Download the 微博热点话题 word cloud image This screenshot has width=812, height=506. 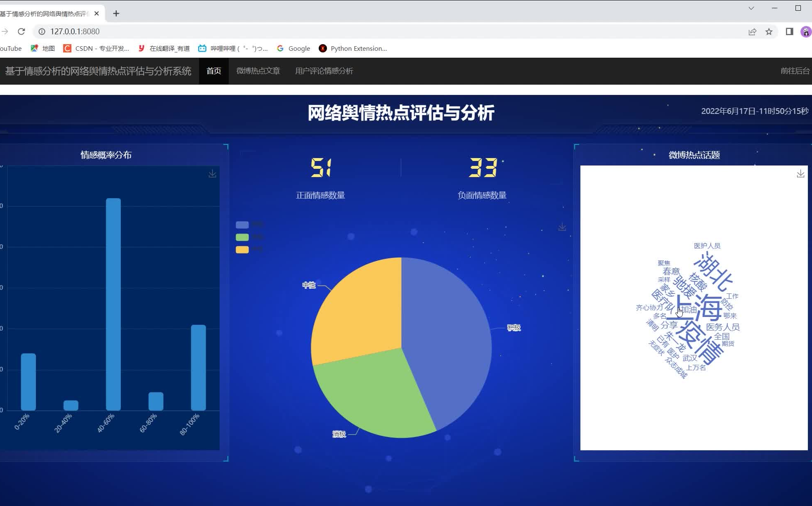tap(800, 174)
